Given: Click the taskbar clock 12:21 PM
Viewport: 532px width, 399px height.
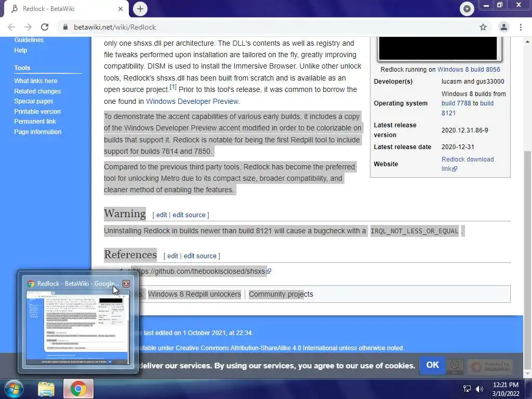Looking at the screenshot, I should tap(506, 385).
